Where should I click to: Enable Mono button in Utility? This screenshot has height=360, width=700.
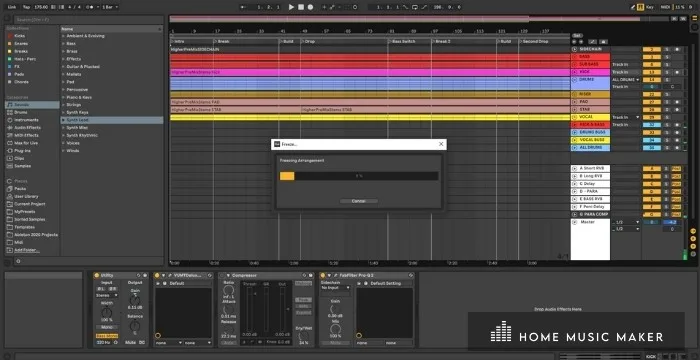107,327
